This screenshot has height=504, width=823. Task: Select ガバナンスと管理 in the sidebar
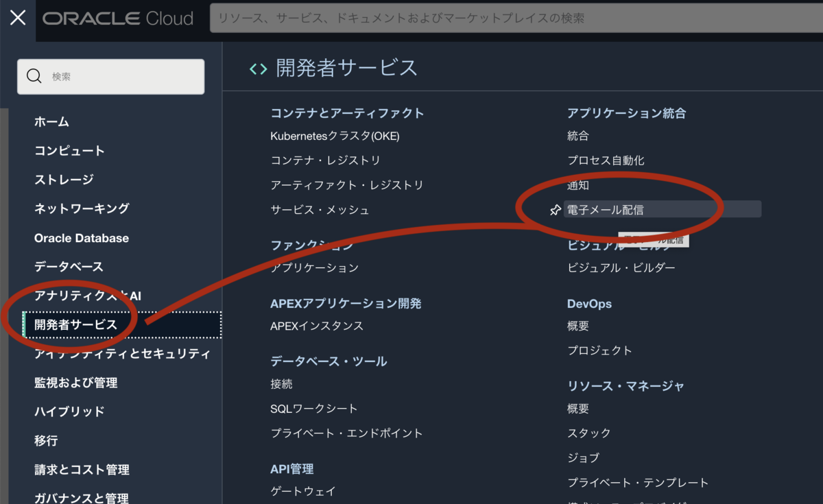(x=81, y=498)
